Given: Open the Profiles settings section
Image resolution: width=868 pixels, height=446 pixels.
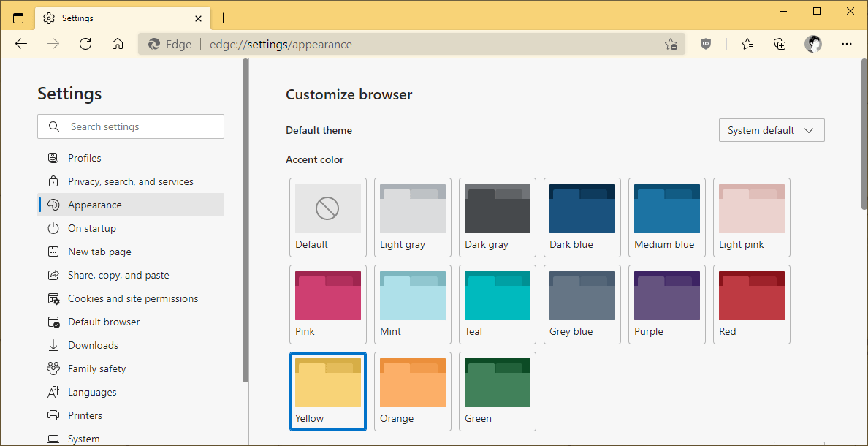Looking at the screenshot, I should 83,157.
